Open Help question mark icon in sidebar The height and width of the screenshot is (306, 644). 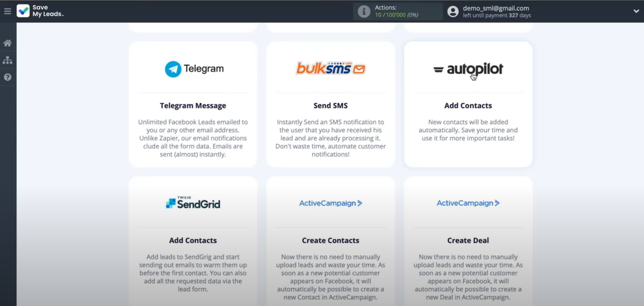tap(7, 77)
